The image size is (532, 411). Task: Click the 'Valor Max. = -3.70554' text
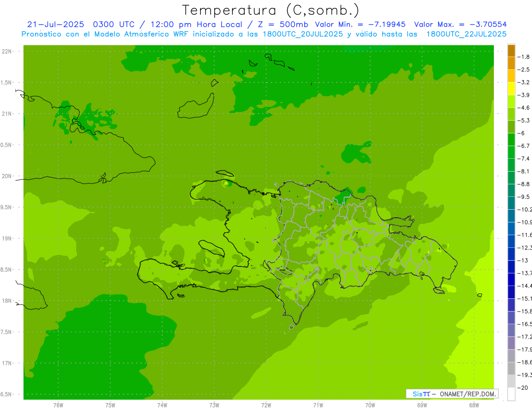(x=461, y=24)
